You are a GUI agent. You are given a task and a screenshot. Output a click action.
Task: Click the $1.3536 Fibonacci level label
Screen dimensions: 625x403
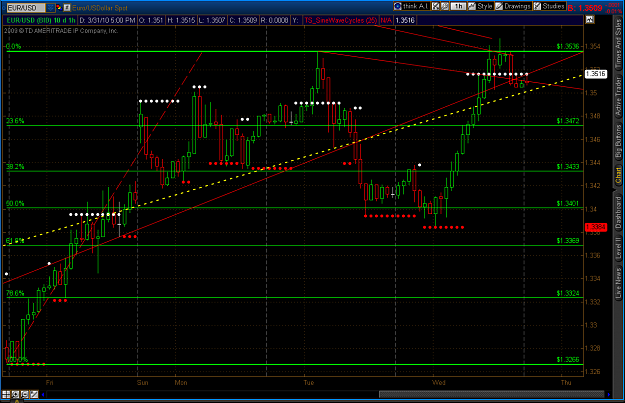pos(568,47)
